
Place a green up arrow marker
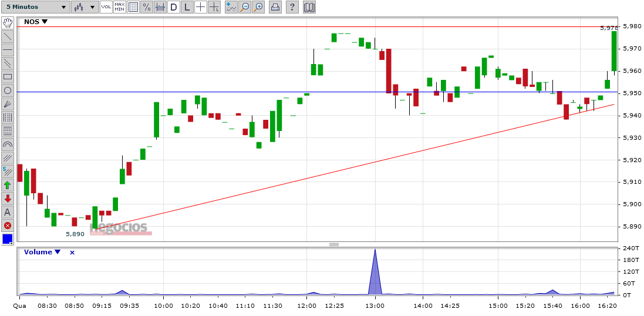[x=8, y=185]
